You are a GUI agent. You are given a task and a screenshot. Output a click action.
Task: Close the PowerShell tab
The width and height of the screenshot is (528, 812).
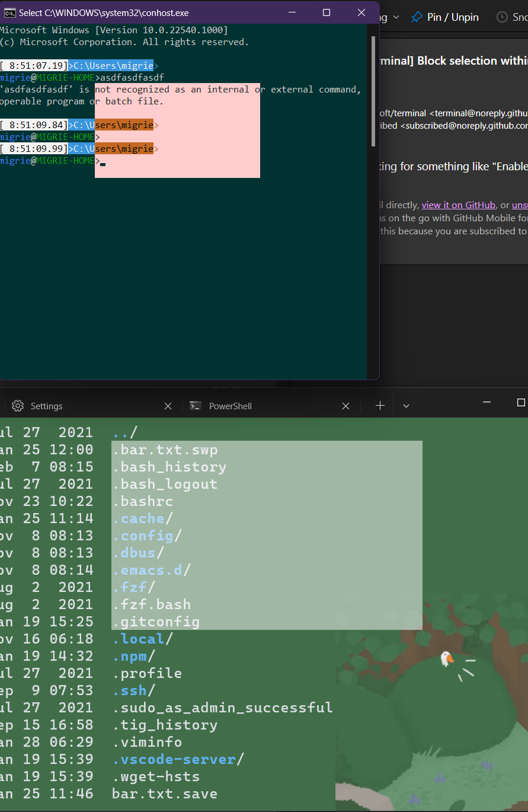coord(345,406)
